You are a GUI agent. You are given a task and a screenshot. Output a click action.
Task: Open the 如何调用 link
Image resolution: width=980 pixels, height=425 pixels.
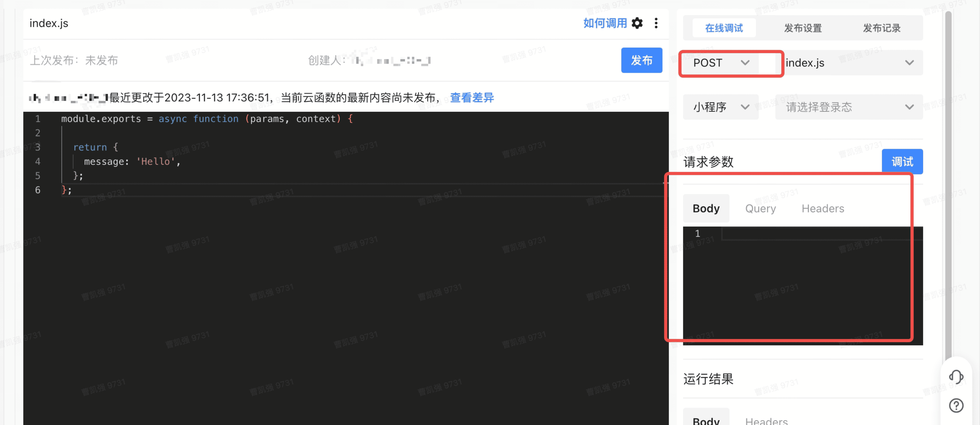point(605,23)
